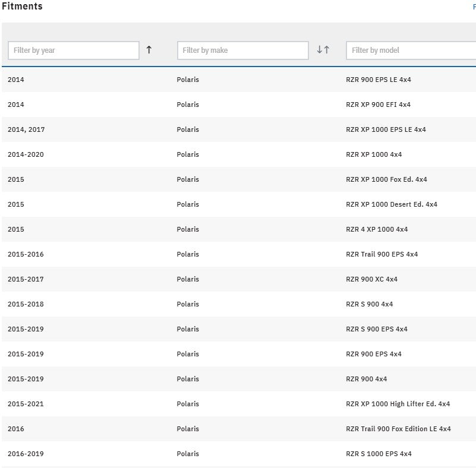Select the 2015-2017 year range

pyautogui.click(x=26, y=279)
